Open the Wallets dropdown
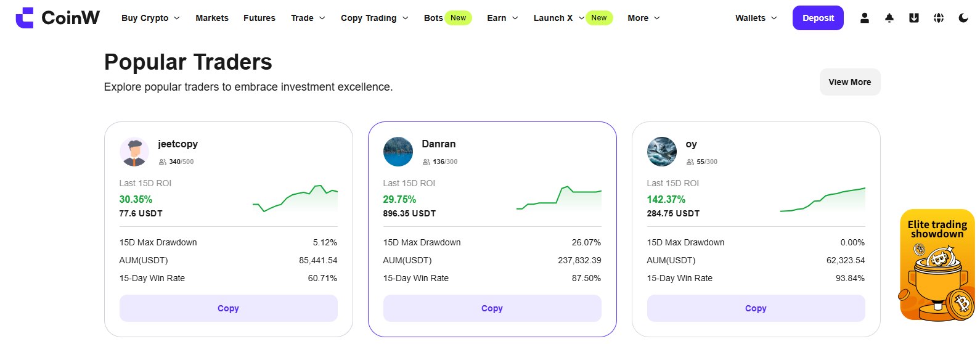Screen dimensions: 980x344 coord(756,18)
